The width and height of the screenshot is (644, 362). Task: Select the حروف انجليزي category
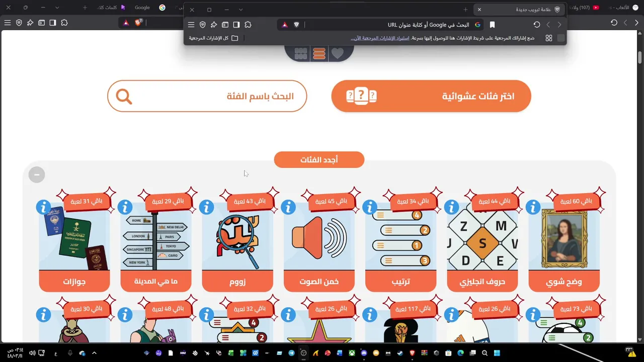tap(482, 246)
